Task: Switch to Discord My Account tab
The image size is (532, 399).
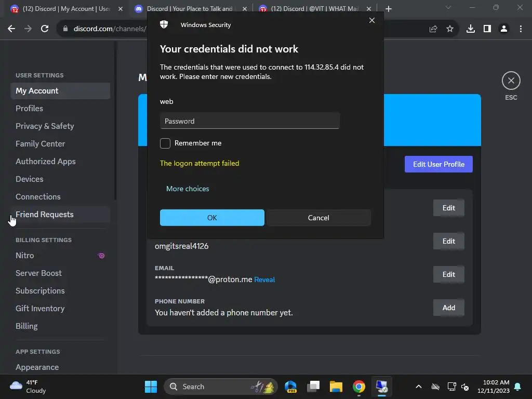Action: (66, 9)
